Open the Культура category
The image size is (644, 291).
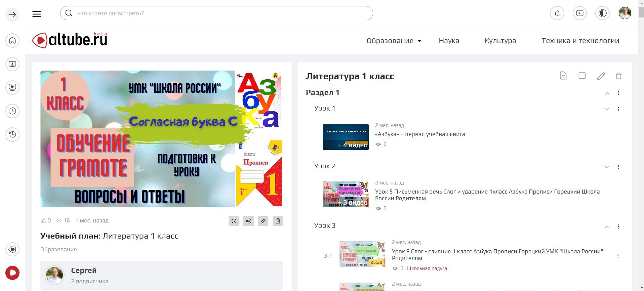click(500, 41)
